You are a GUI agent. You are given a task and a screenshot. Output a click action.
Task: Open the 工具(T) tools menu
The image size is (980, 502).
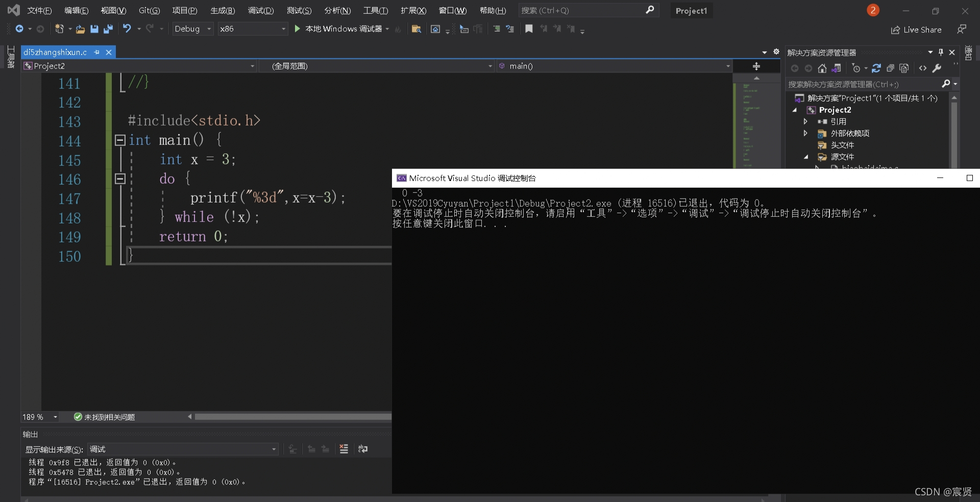376,10
